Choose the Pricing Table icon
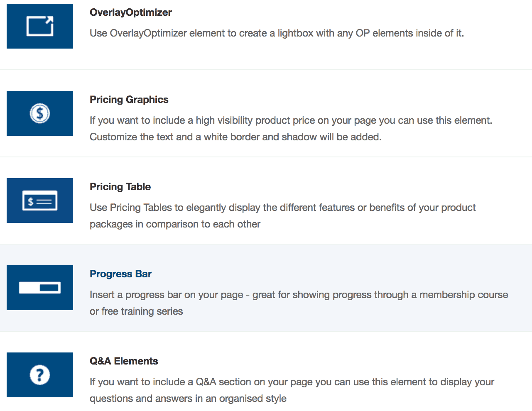 coord(40,201)
